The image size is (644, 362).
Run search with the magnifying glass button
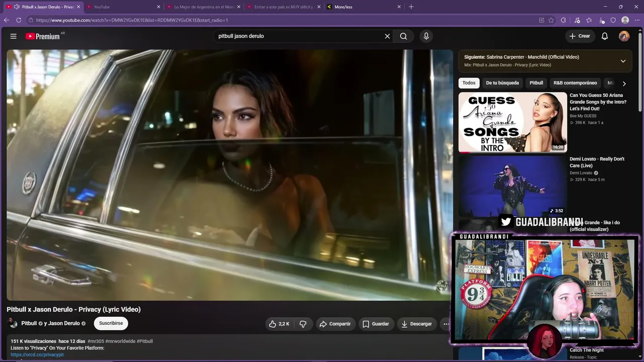404,36
